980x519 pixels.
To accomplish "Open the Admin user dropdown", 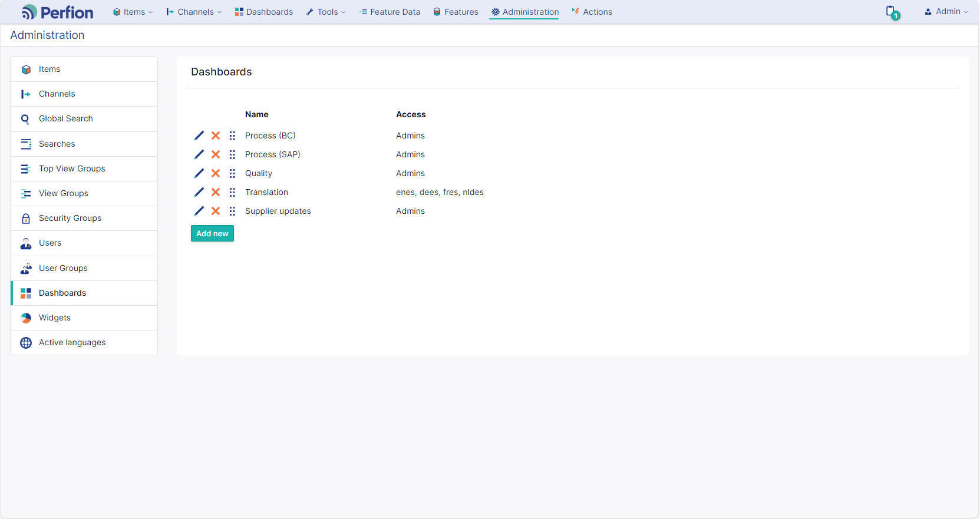I will [946, 11].
